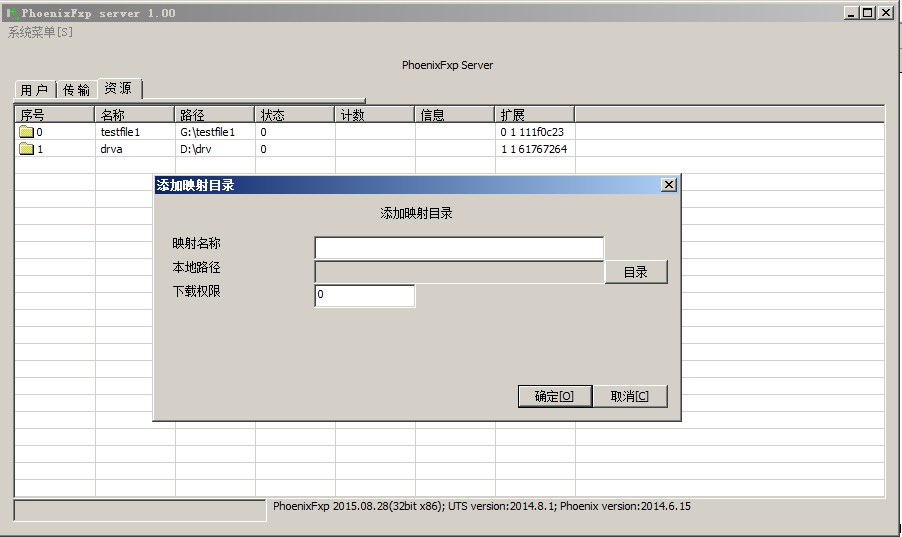Image resolution: width=902 pixels, height=537 pixels.
Task: Click the 下载权限 value field
Action: point(365,295)
